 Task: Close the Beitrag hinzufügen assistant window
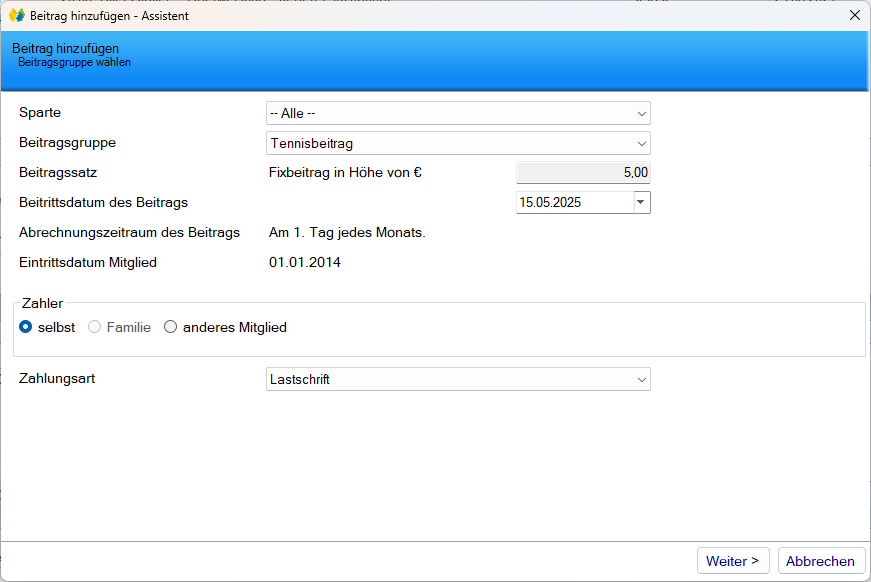854,16
